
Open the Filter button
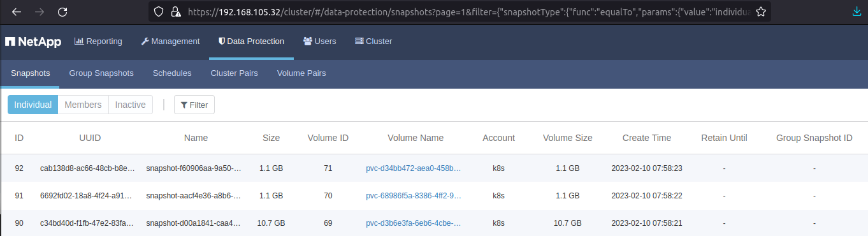[194, 105]
